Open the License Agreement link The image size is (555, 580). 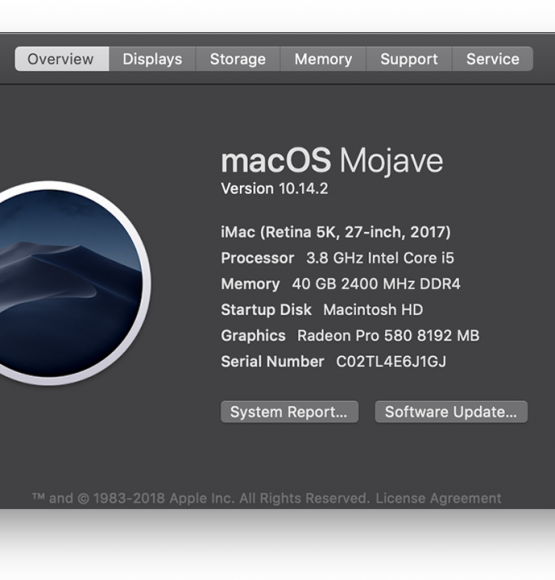pyautogui.click(x=438, y=498)
